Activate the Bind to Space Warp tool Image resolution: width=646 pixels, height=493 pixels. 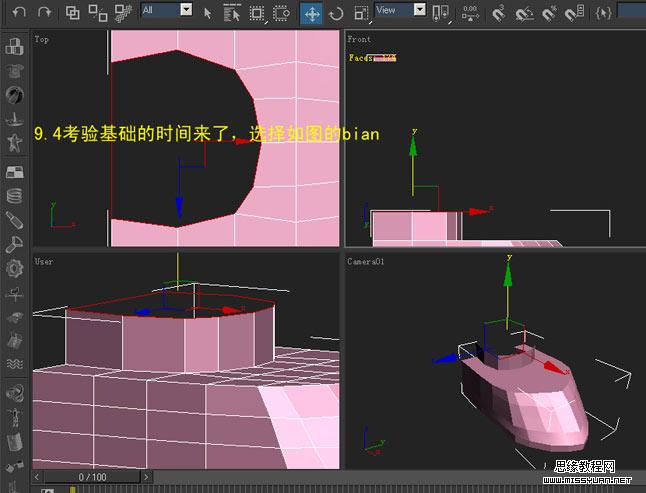(x=123, y=13)
